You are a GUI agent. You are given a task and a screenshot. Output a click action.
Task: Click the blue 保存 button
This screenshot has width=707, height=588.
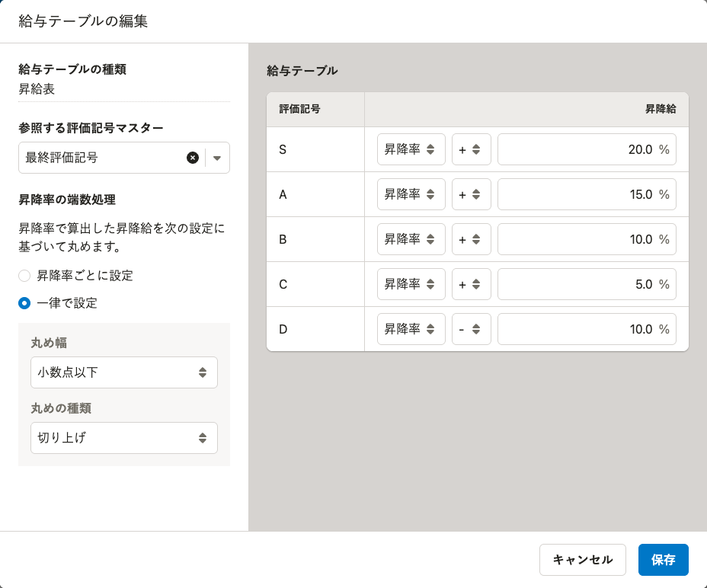(663, 560)
